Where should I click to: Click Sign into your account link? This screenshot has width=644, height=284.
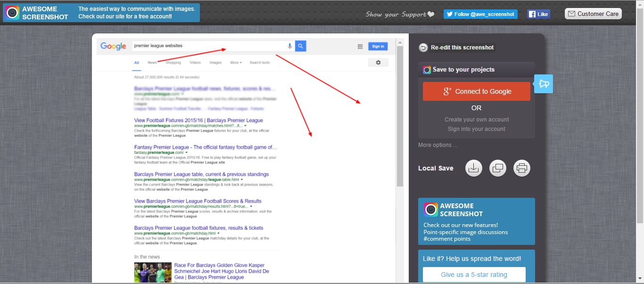(477, 129)
